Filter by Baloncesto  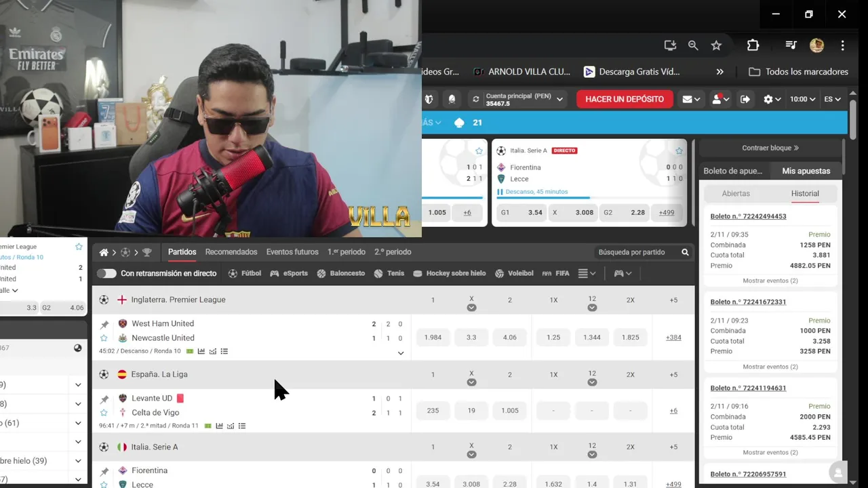341,273
